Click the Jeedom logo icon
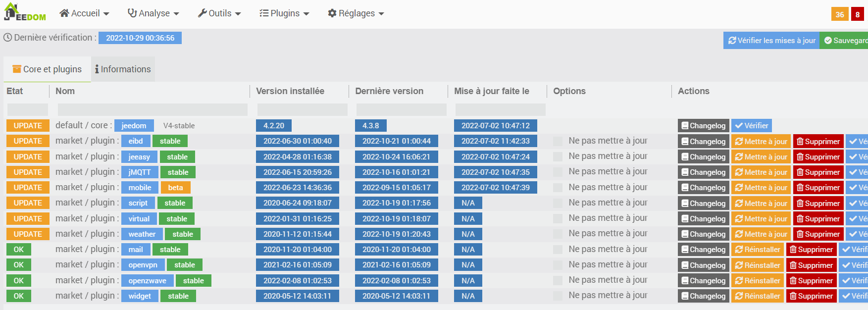Image resolution: width=868 pixels, height=310 pixels. 24,13
